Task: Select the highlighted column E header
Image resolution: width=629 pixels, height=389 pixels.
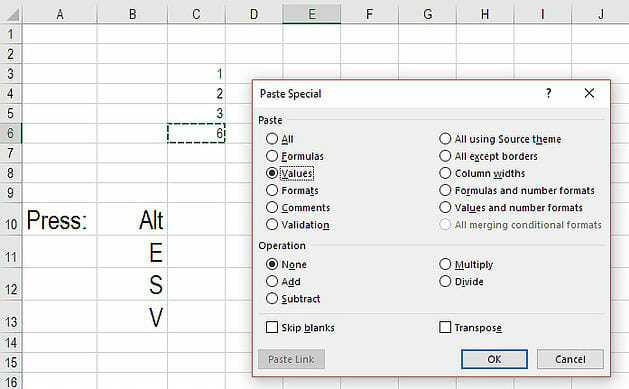Action: tap(312, 14)
